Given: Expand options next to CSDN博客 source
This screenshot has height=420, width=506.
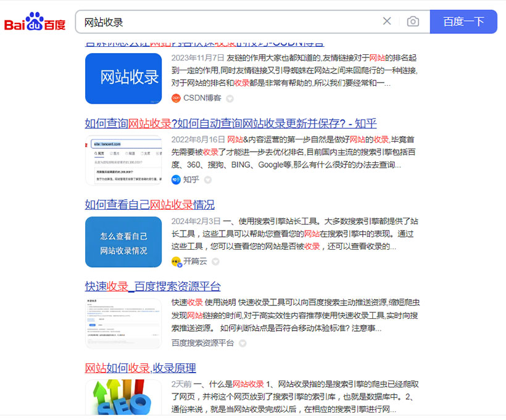Looking at the screenshot, I should coord(230,99).
